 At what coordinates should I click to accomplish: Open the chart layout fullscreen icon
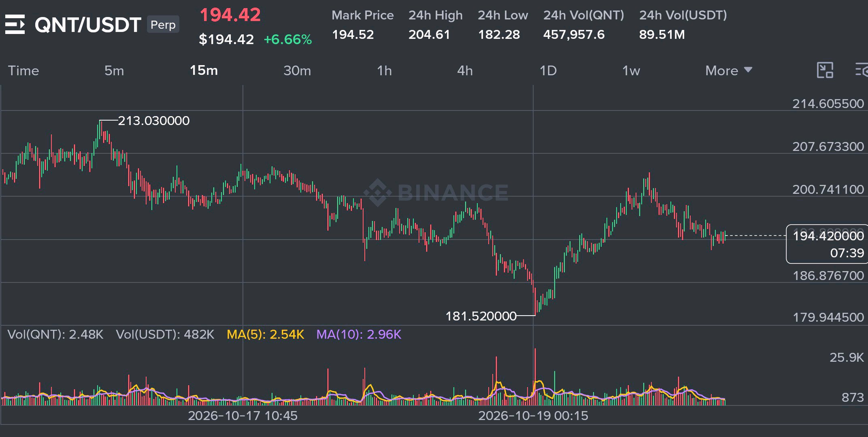(x=825, y=70)
